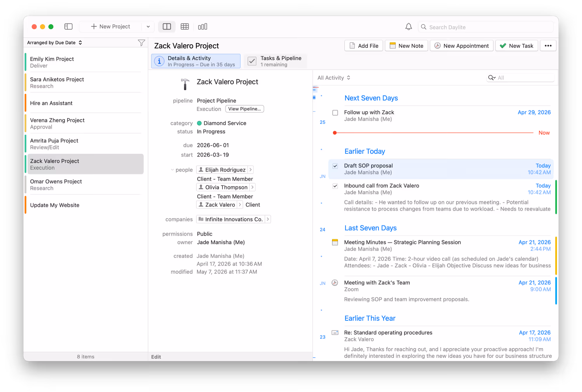Click the Search Daylite field
This screenshot has height=392, width=582.
tap(486, 27)
